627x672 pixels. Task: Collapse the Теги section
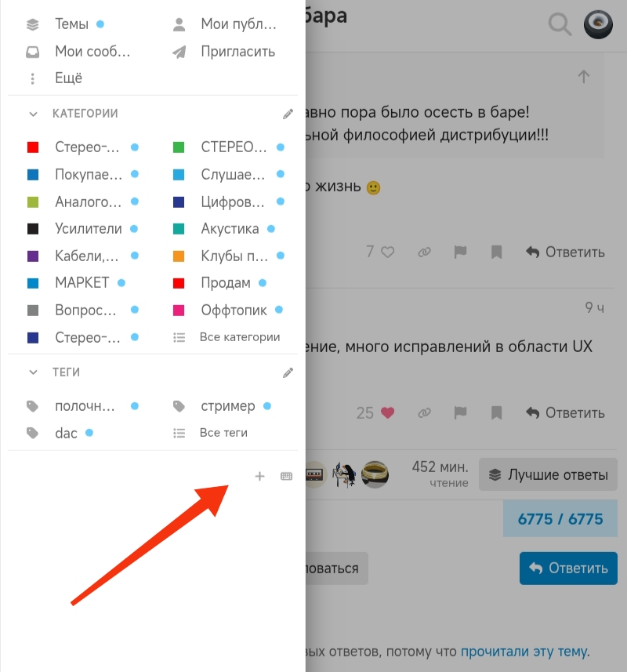pos(33,372)
